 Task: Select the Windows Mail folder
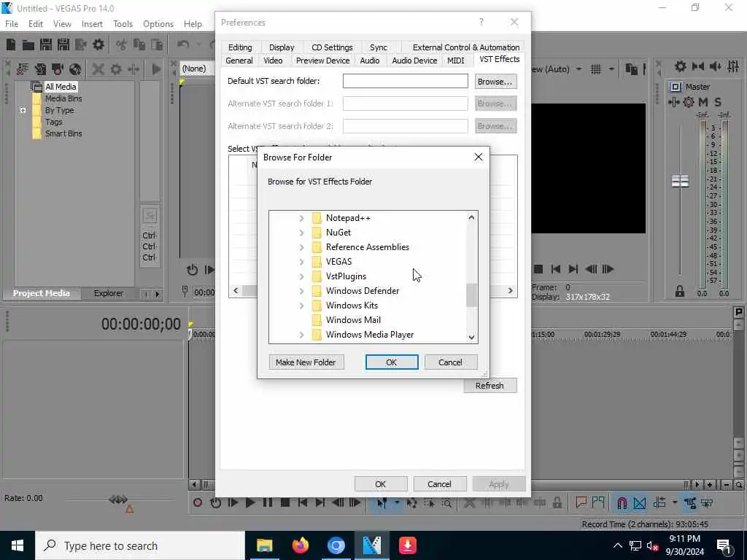pos(353,320)
